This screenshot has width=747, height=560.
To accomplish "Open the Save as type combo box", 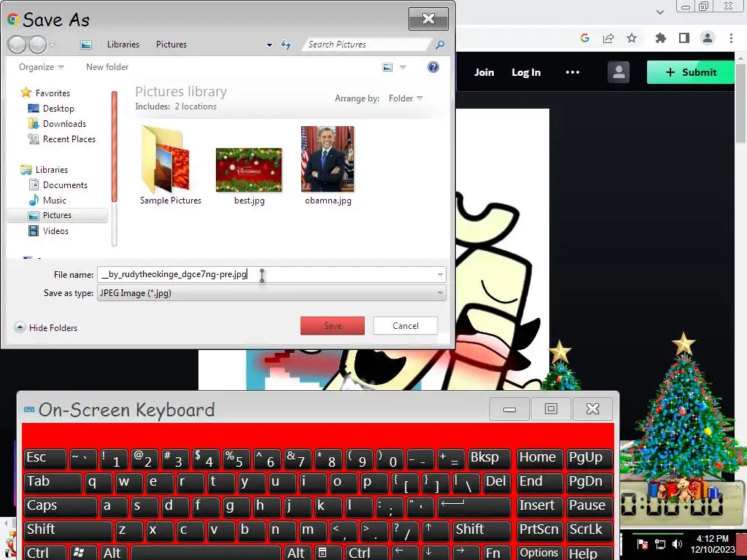I will pos(271,293).
